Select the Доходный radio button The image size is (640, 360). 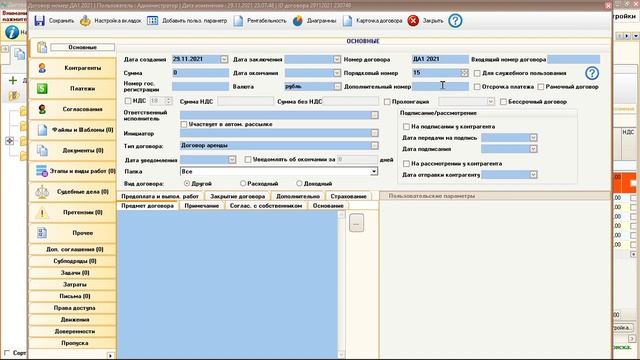(x=299, y=184)
